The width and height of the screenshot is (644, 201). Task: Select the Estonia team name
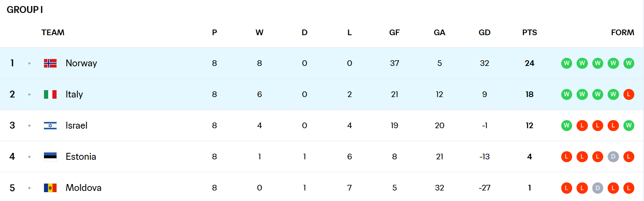click(x=81, y=157)
